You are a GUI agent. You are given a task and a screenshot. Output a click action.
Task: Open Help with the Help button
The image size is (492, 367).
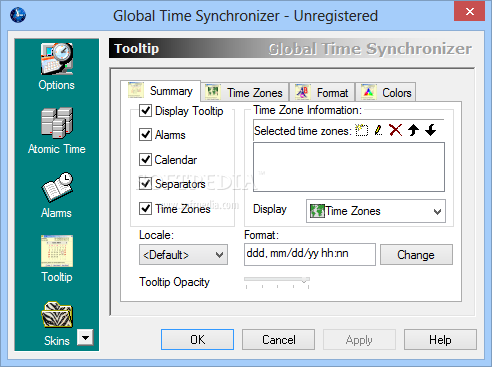click(x=440, y=340)
